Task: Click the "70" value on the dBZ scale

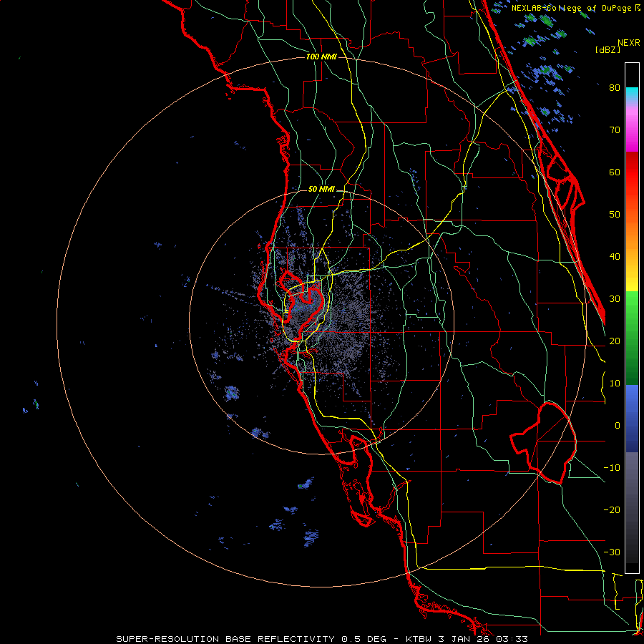Action: coord(615,130)
